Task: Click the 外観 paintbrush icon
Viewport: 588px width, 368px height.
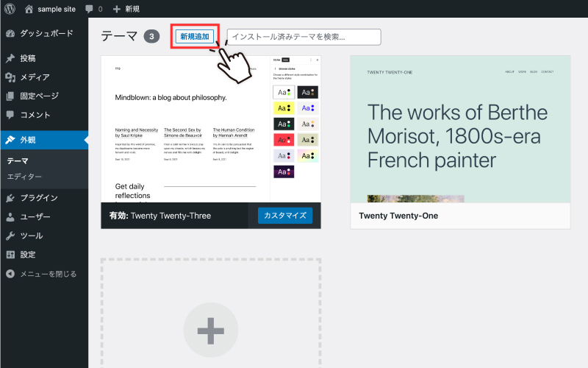Action: click(10, 140)
